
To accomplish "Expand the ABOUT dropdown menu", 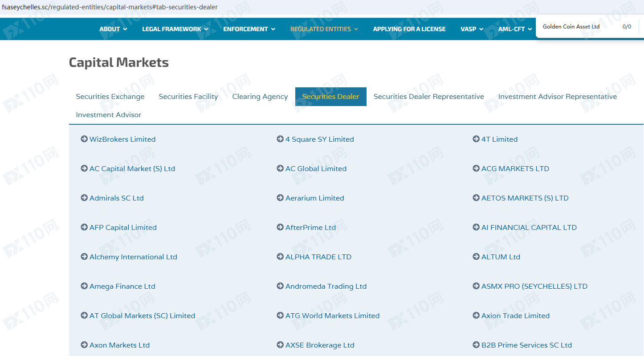I will click(113, 29).
